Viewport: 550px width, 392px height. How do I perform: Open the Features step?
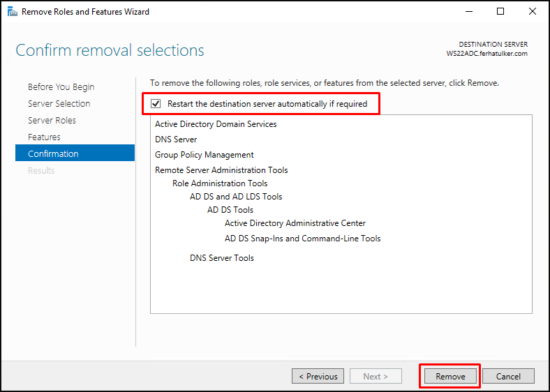click(x=44, y=137)
